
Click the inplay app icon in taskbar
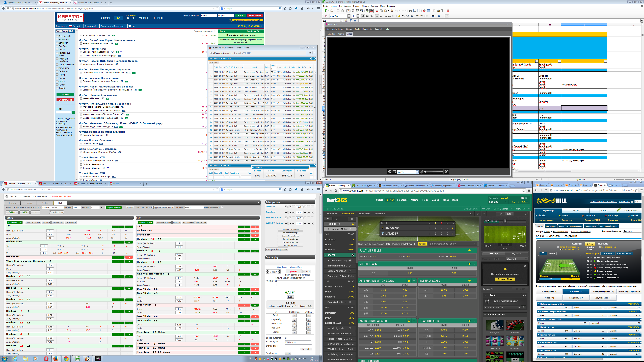pyautogui.click(x=98, y=358)
